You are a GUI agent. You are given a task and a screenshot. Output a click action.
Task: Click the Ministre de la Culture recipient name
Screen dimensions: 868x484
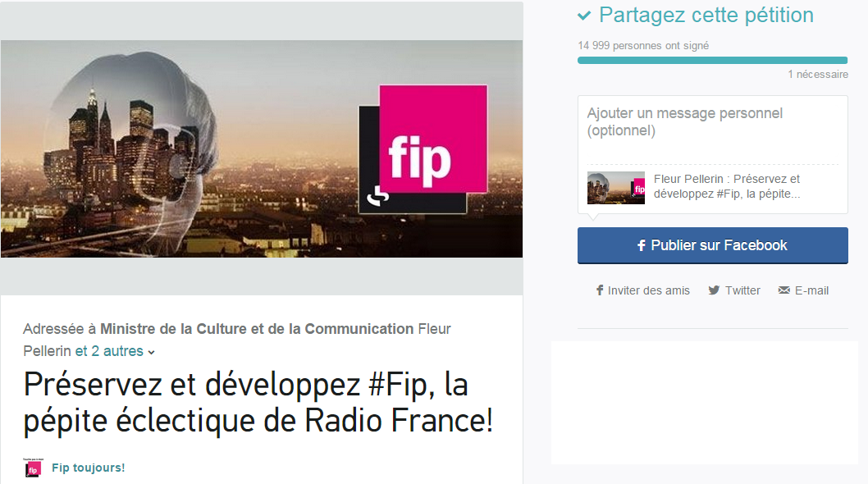click(x=257, y=329)
